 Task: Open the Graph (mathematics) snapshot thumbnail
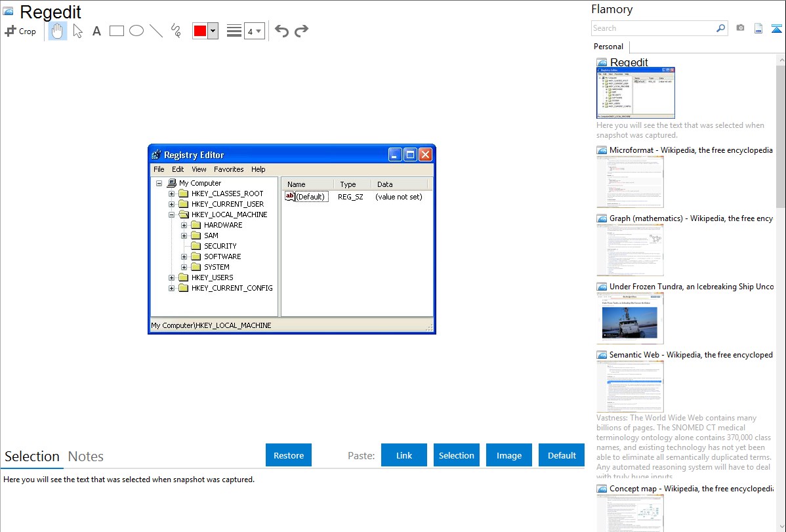(630, 250)
